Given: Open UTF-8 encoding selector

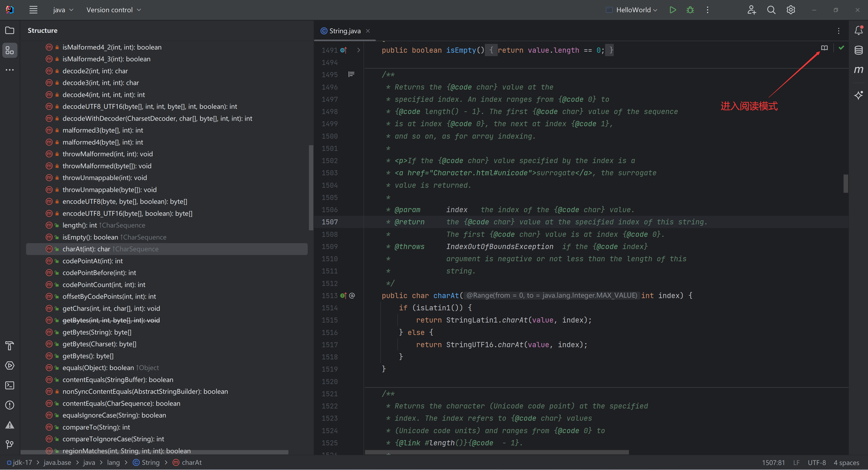Looking at the screenshot, I should coord(817,463).
